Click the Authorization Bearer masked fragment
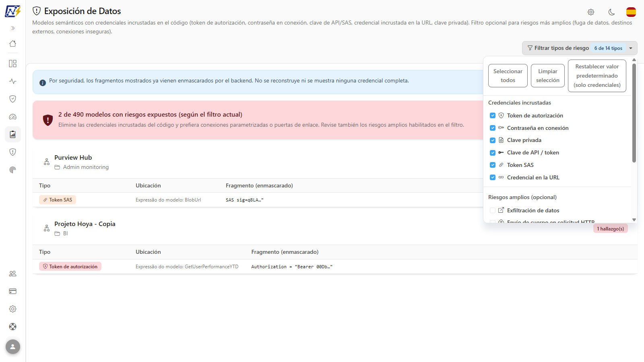 tap(292, 267)
